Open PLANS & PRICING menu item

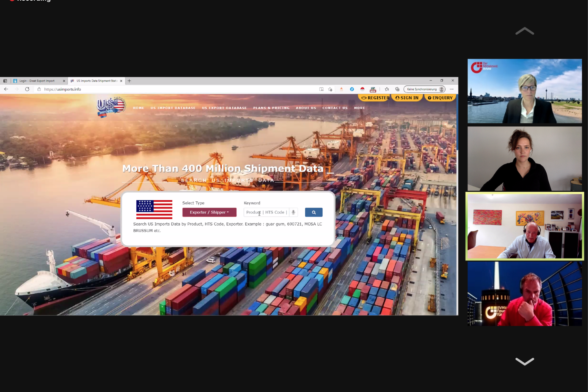tap(271, 108)
